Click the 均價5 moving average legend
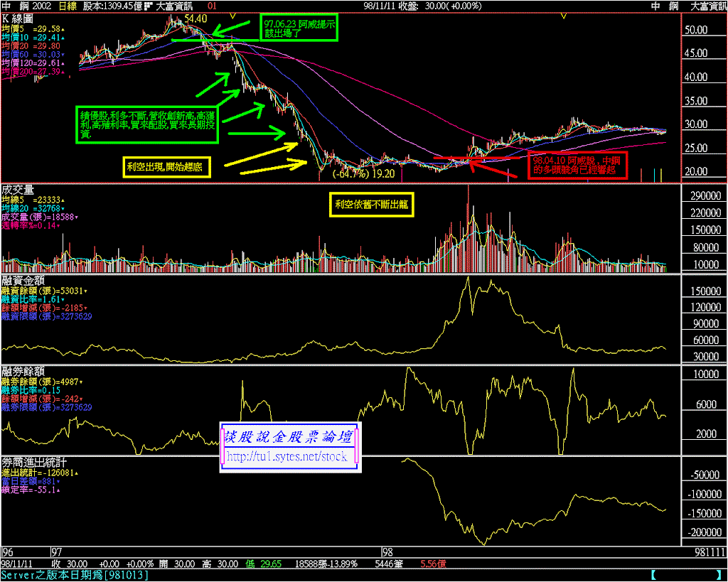 click(33, 29)
